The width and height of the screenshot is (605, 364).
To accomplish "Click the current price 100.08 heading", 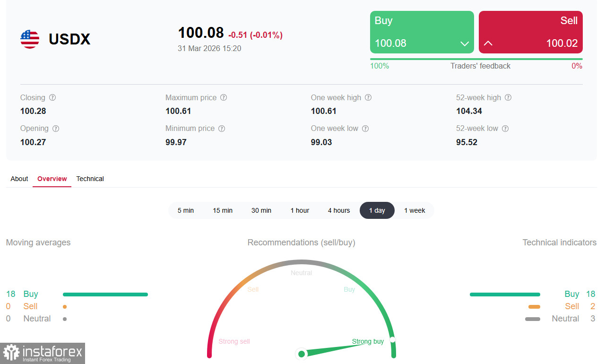I will pos(201,33).
